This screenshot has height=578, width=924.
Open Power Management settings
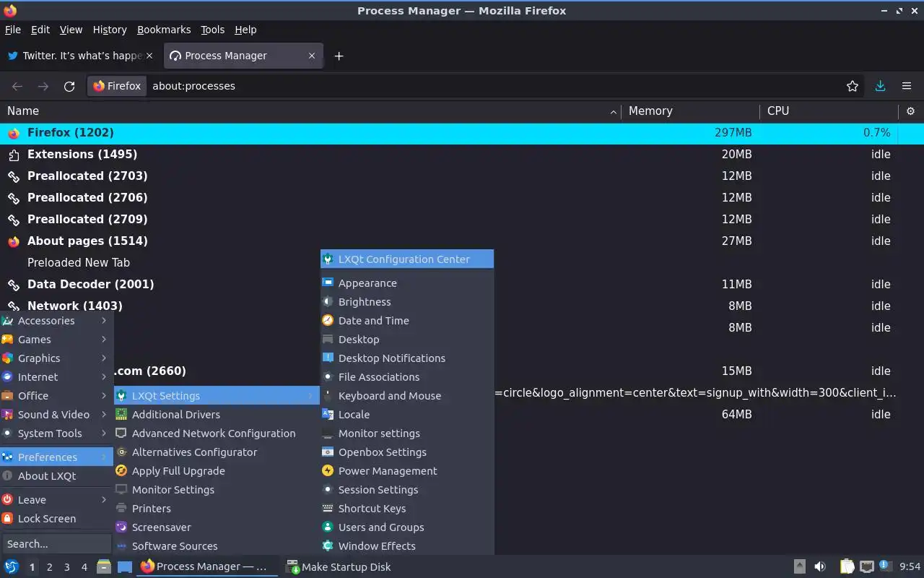point(407,471)
